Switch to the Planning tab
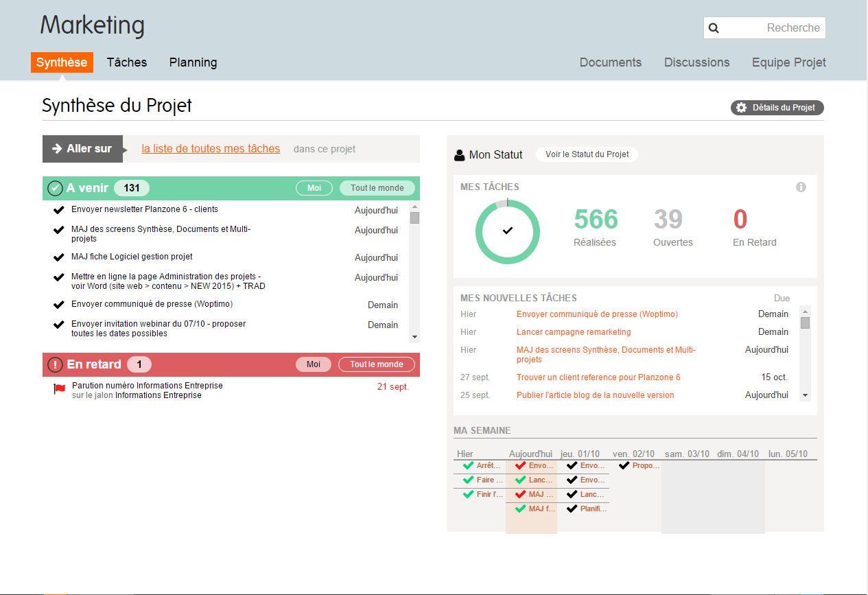This screenshot has height=595, width=868. click(193, 62)
